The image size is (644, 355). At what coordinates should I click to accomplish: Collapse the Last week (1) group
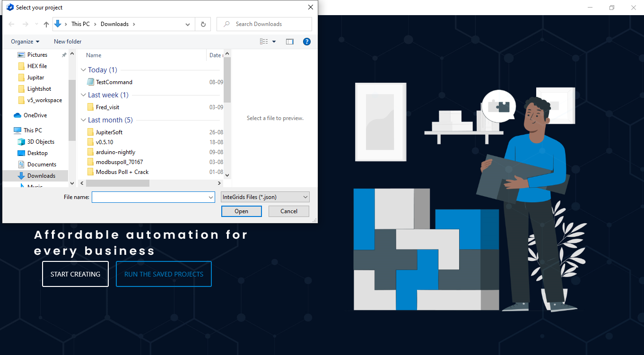click(83, 95)
